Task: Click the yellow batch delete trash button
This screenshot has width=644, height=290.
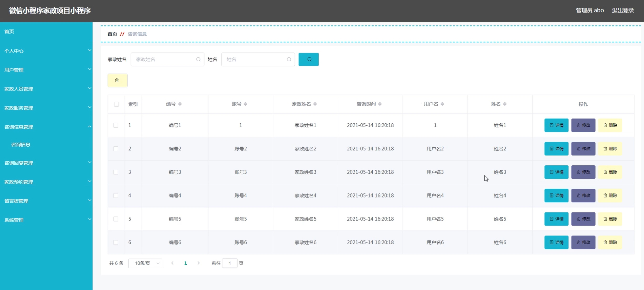Action: click(118, 80)
